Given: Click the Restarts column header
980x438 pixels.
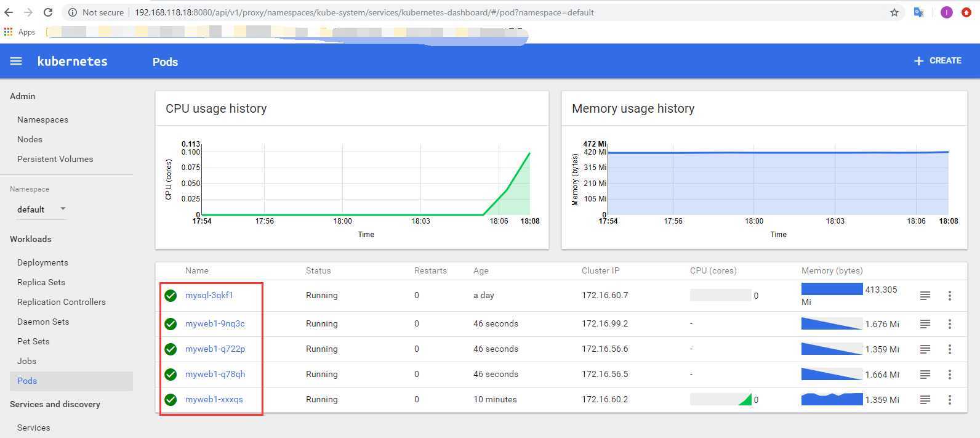Looking at the screenshot, I should 430,270.
